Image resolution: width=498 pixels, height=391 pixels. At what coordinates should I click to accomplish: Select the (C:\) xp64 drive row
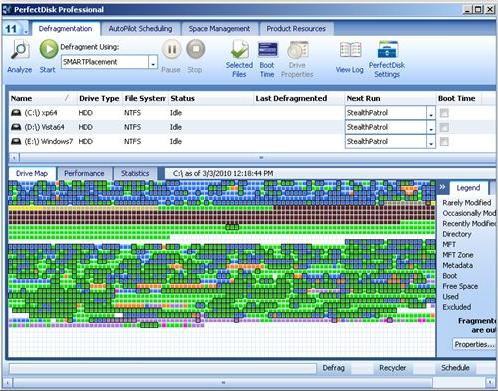pos(252,113)
